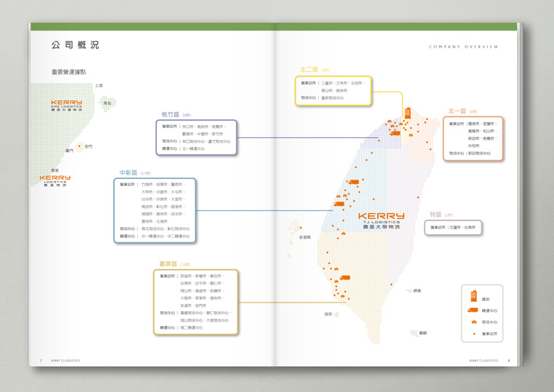Click the orange dot symbol in the legend

(474, 334)
